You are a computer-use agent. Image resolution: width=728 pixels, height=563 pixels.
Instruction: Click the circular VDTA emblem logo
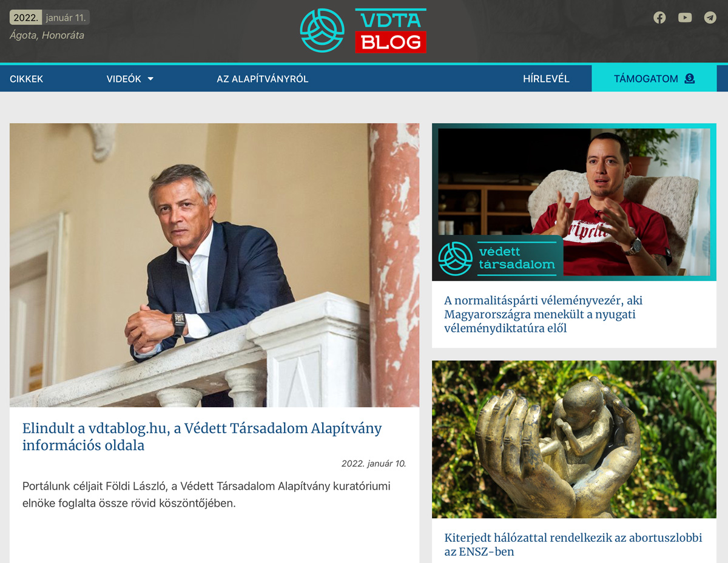tap(322, 30)
